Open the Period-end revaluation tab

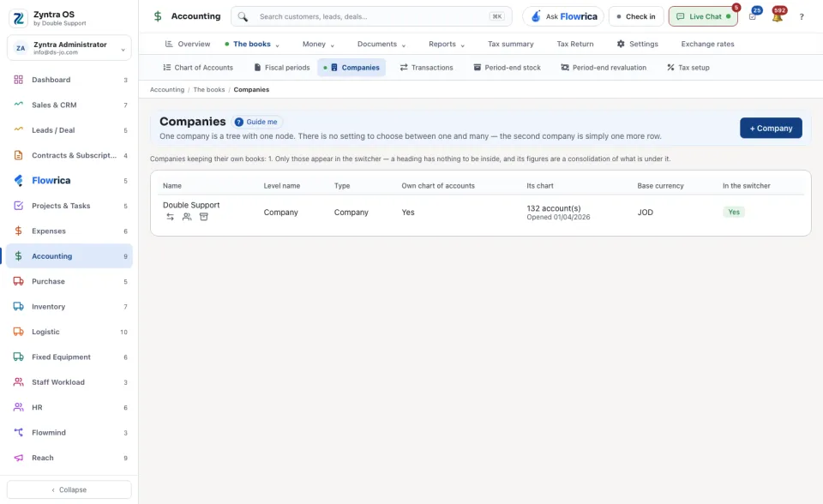click(x=604, y=68)
